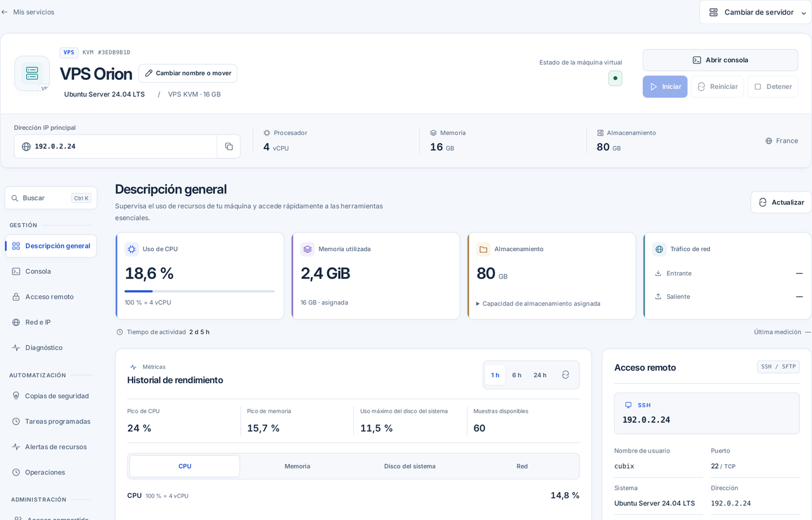Open Alertas de recursos in sidebar

tap(51, 446)
